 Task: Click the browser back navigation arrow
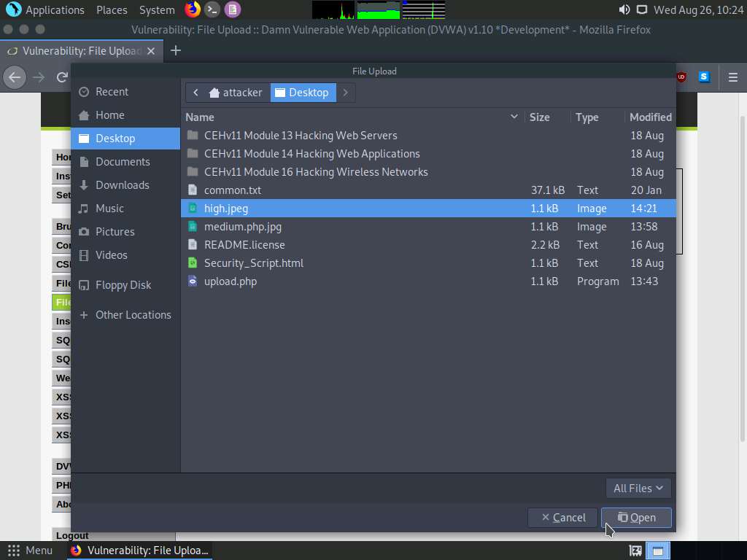15,77
